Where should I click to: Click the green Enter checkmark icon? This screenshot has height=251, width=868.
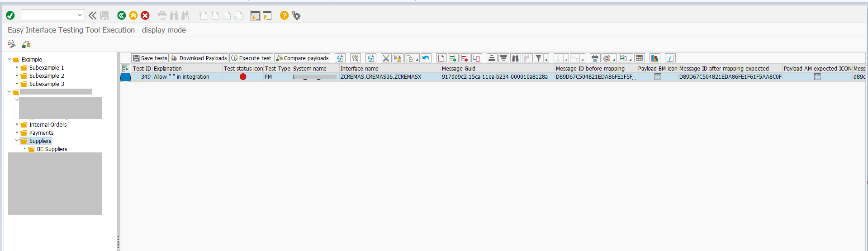tap(10, 16)
